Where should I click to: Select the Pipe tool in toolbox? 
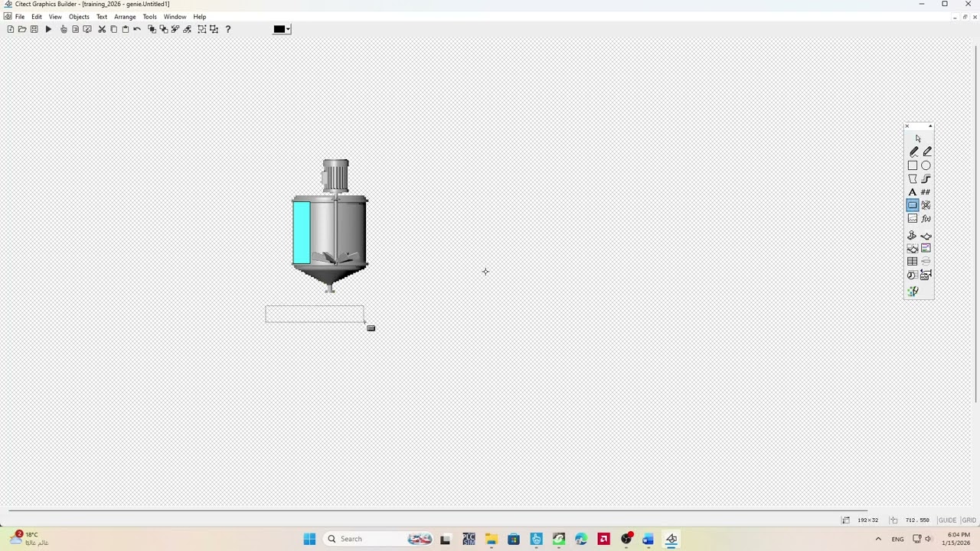(926, 178)
